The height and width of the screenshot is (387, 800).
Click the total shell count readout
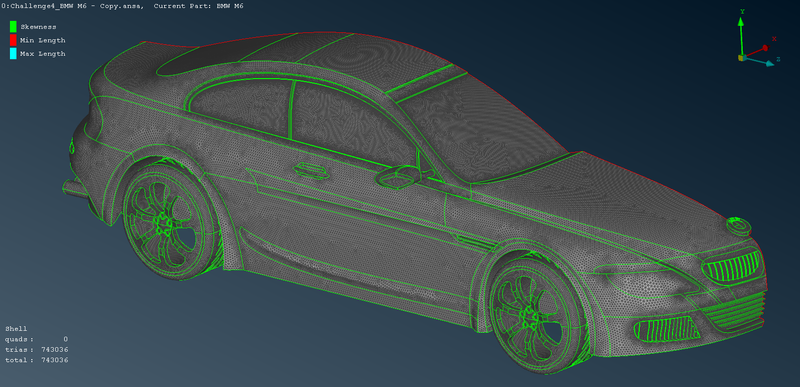pyautogui.click(x=37, y=360)
